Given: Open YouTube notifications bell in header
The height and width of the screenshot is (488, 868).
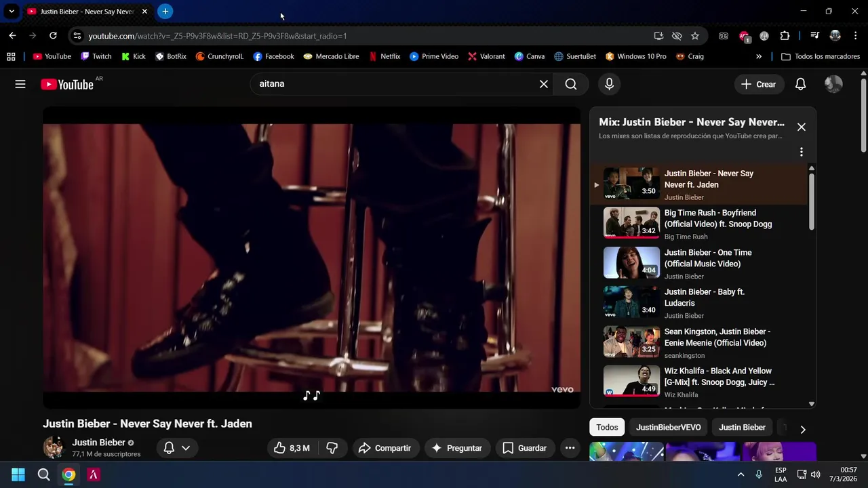Looking at the screenshot, I should pos(800,84).
